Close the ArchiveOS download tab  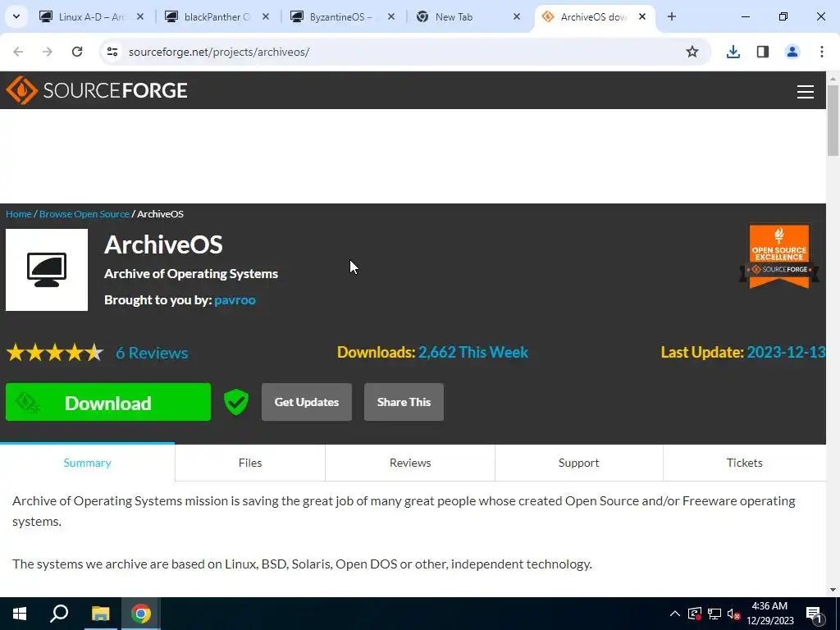[x=641, y=16]
